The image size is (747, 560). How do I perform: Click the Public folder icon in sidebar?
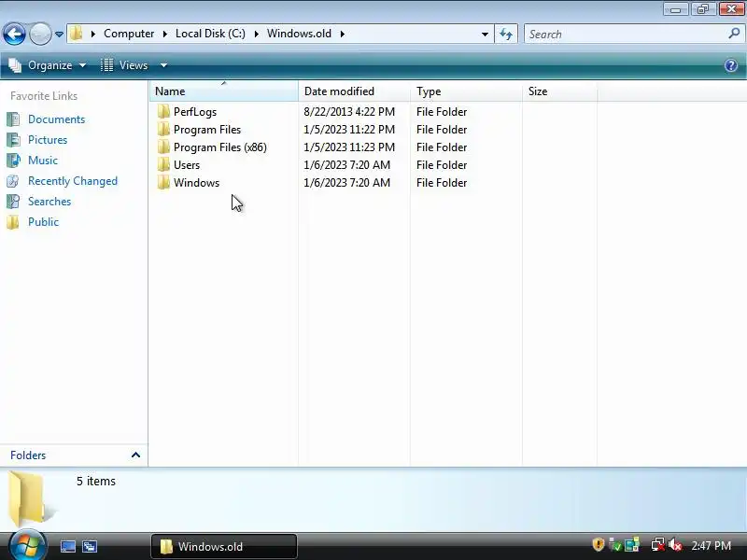pyautogui.click(x=13, y=222)
